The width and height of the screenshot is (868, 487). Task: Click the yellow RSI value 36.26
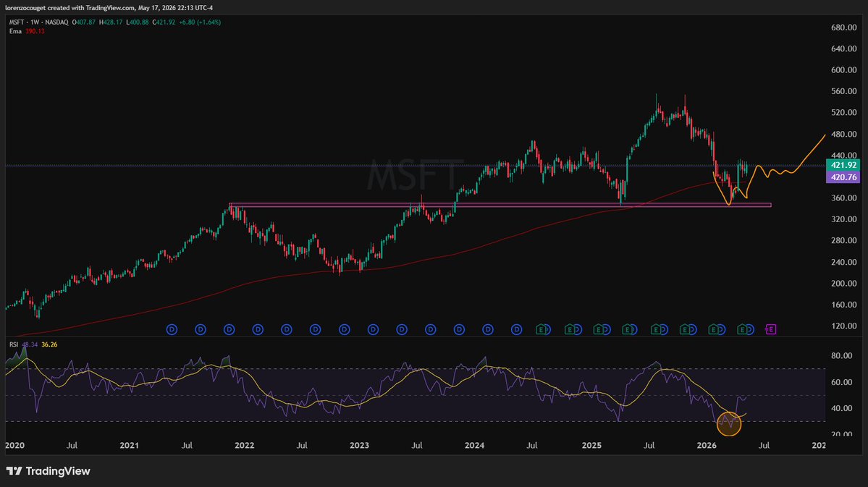(49, 344)
